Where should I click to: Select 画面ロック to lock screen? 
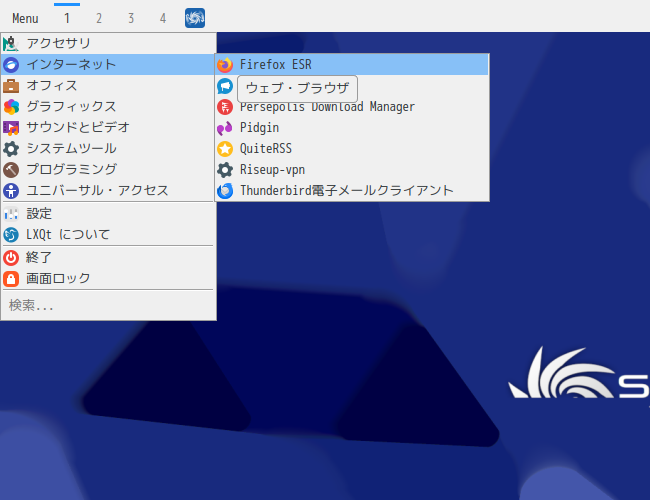[x=109, y=279]
